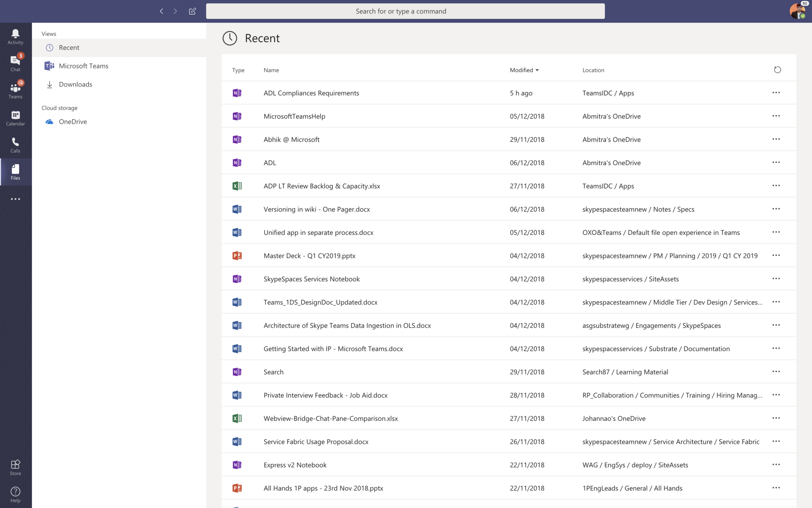This screenshot has width=812, height=508.
Task: Go to Teams in the sidebar
Action: pyautogui.click(x=15, y=90)
